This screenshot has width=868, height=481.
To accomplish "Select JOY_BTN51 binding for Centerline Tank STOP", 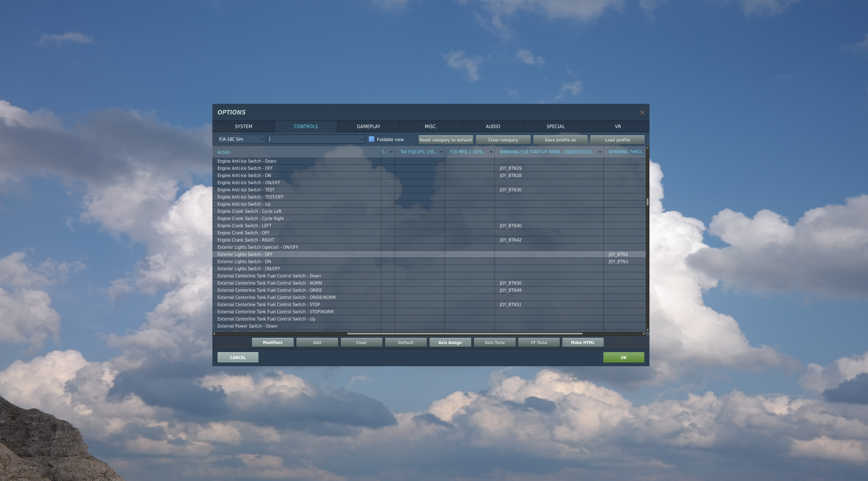I will (x=510, y=304).
